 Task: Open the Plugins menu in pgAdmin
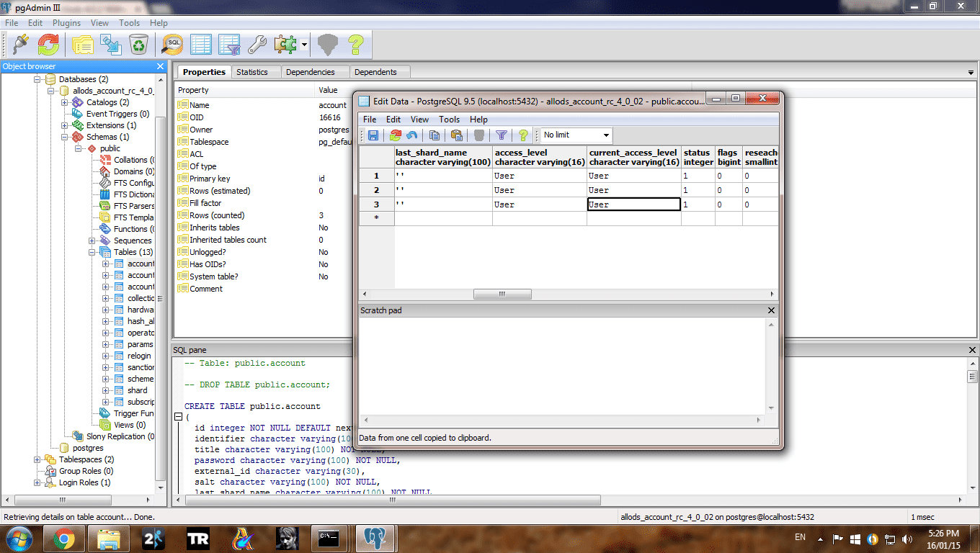coord(66,23)
